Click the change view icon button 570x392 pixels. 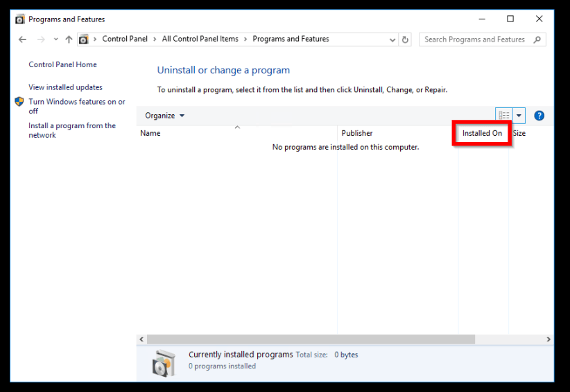coord(504,116)
